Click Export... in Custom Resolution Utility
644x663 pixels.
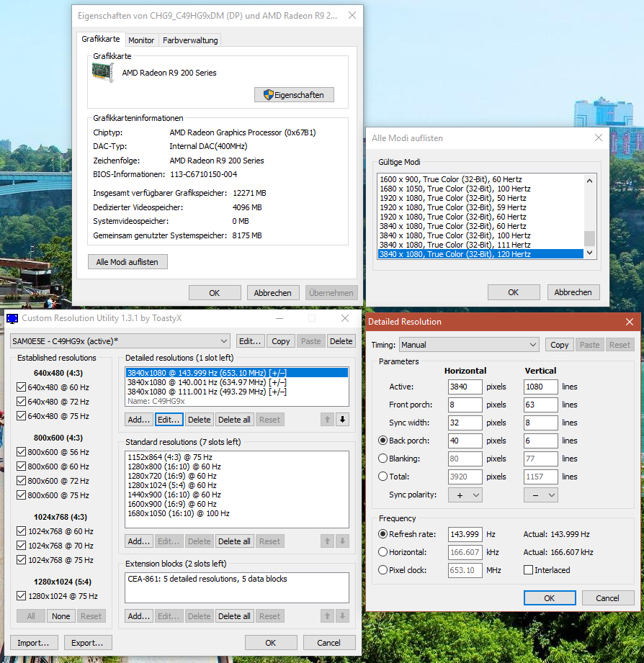point(88,643)
